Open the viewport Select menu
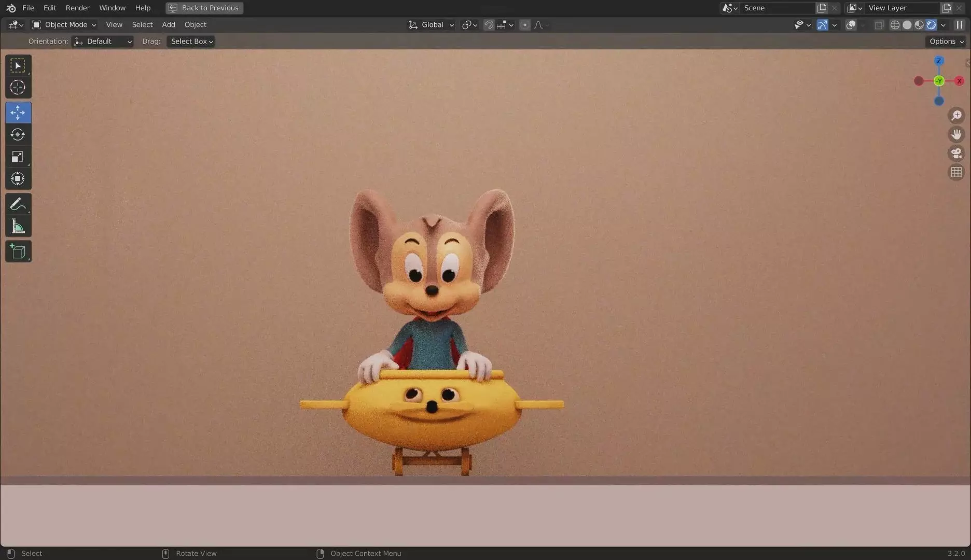The width and height of the screenshot is (971, 560). [142, 25]
